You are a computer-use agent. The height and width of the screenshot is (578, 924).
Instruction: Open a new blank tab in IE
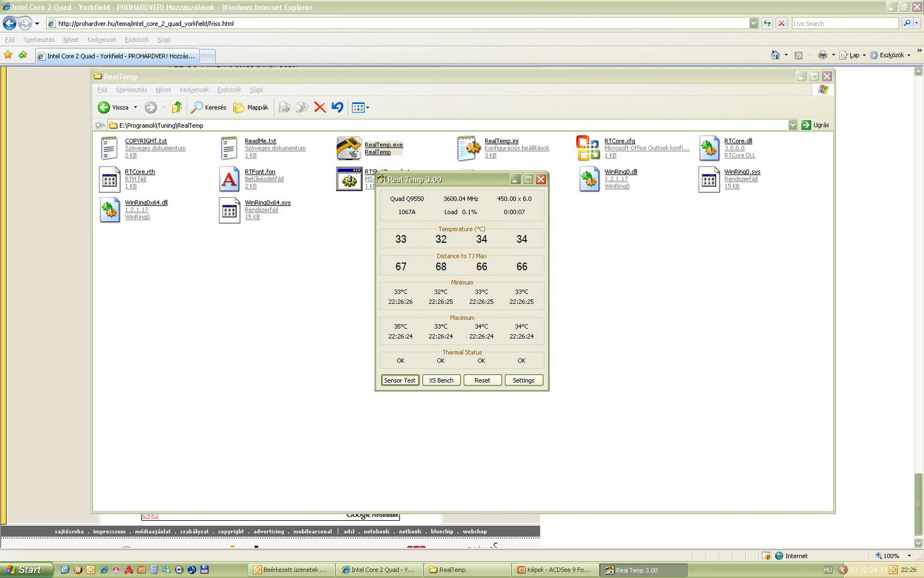(x=207, y=56)
